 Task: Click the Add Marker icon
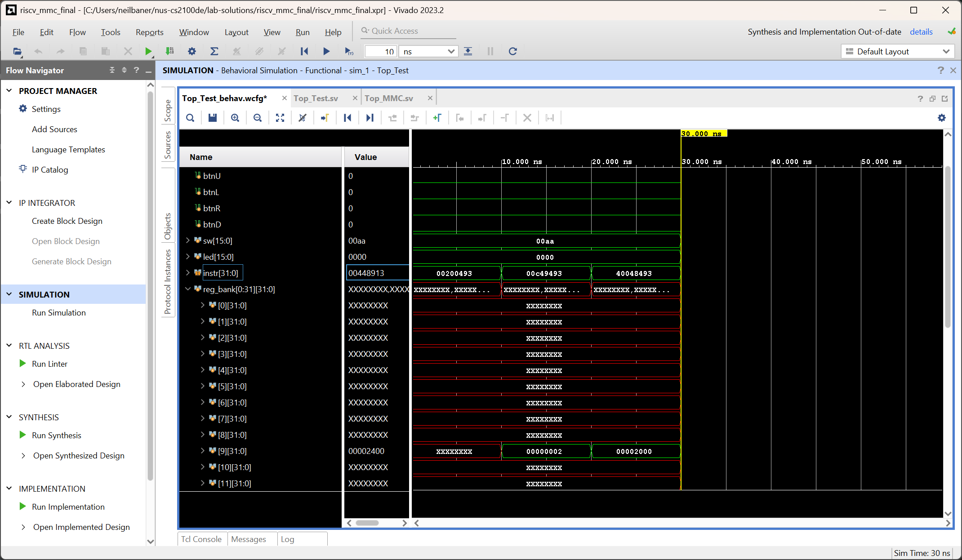(437, 118)
